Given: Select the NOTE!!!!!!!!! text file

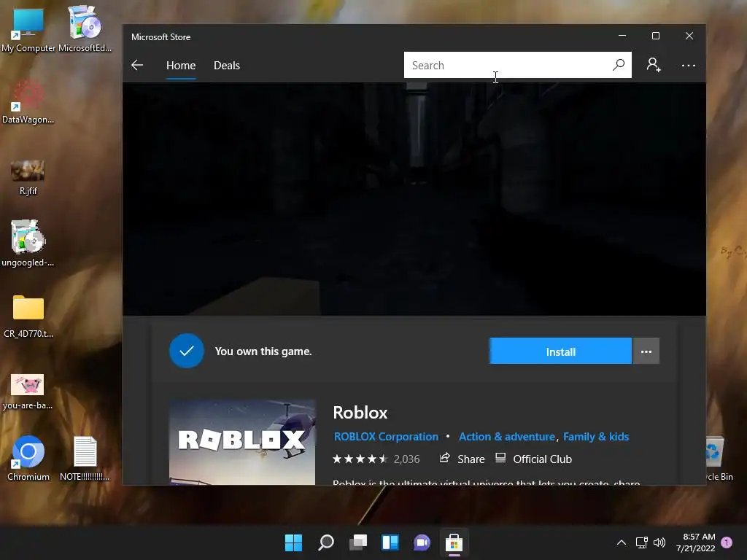Looking at the screenshot, I should tap(85, 458).
